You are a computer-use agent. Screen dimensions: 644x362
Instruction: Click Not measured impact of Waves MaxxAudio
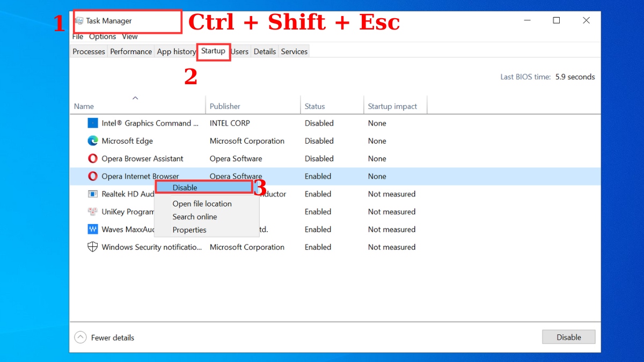(392, 229)
